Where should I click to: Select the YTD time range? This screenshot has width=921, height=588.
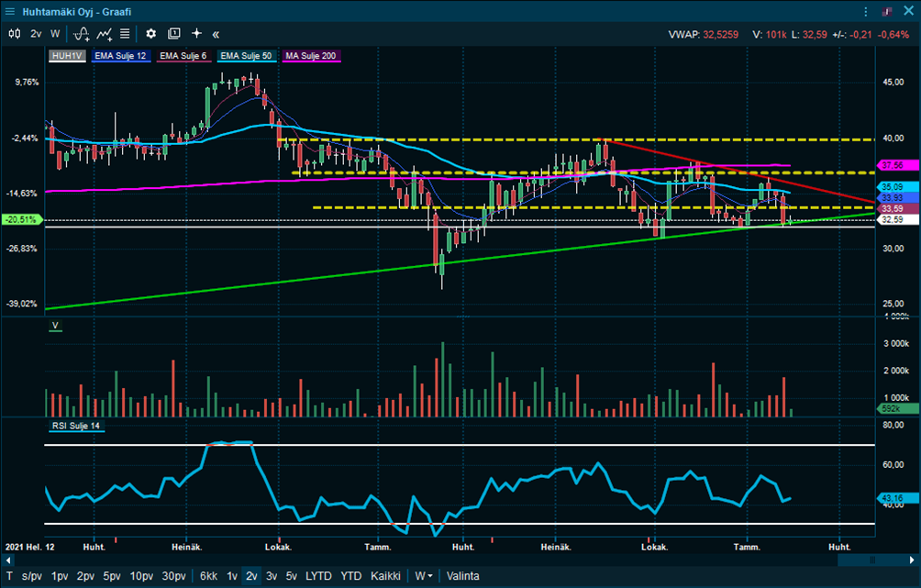pos(350,576)
